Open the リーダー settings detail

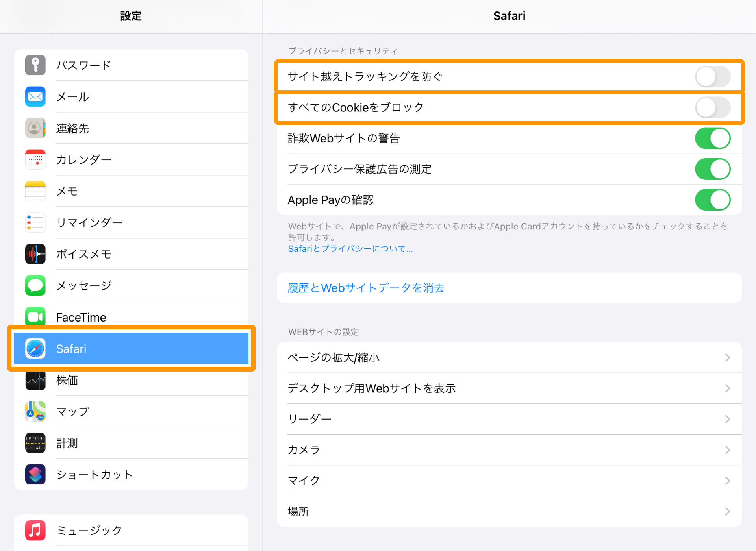[x=727, y=419]
